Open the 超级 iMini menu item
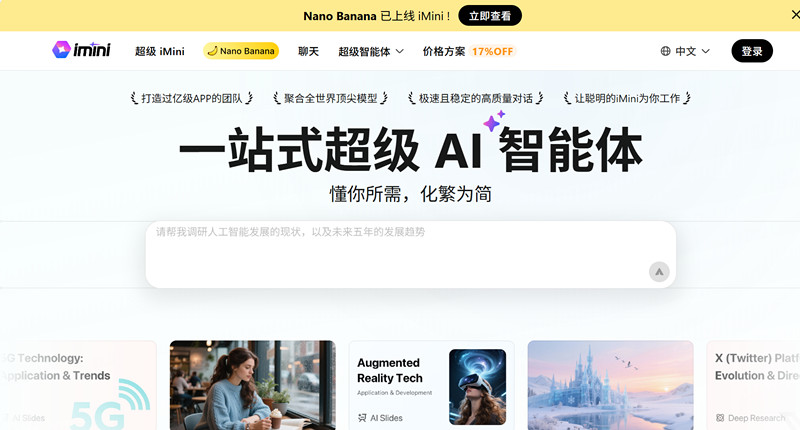The width and height of the screenshot is (800, 430). click(160, 52)
